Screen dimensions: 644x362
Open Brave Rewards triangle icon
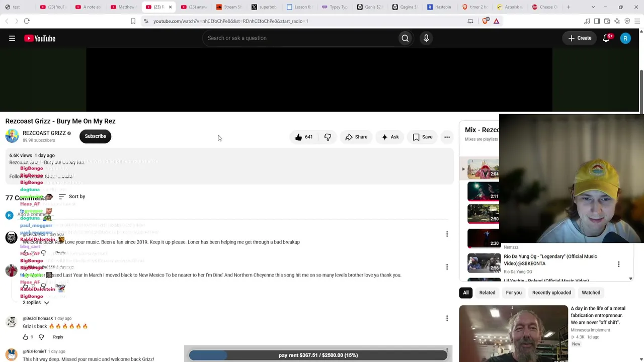(496, 21)
